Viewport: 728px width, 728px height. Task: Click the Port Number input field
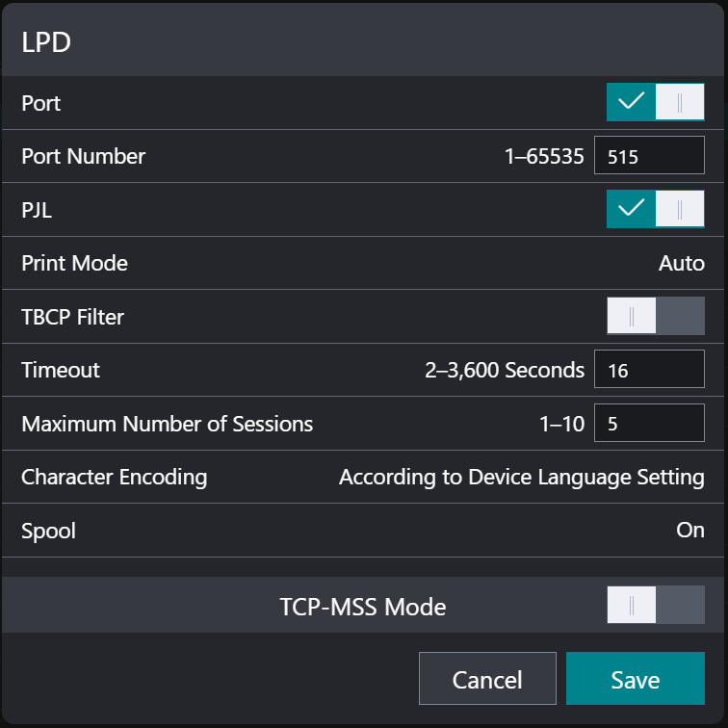coord(649,156)
